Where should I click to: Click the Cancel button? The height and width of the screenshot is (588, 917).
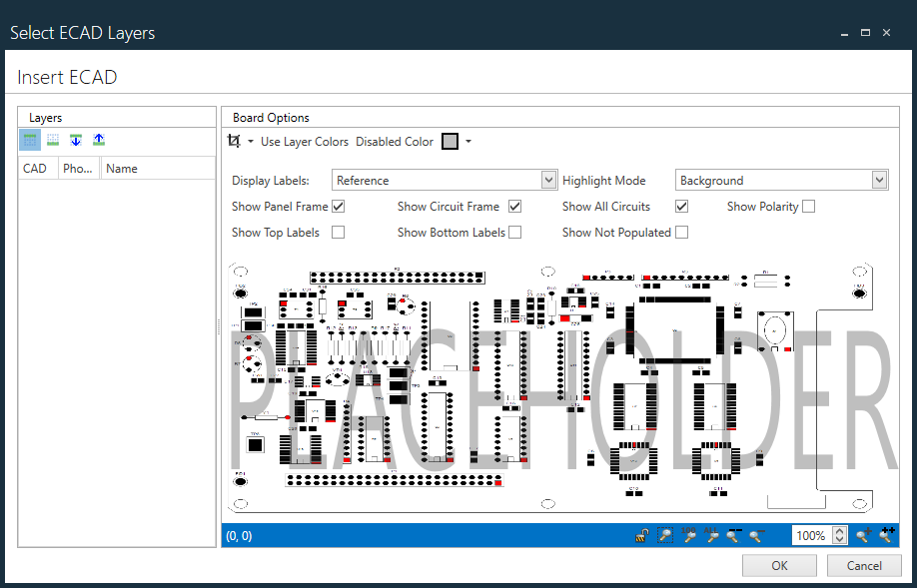pos(863,565)
